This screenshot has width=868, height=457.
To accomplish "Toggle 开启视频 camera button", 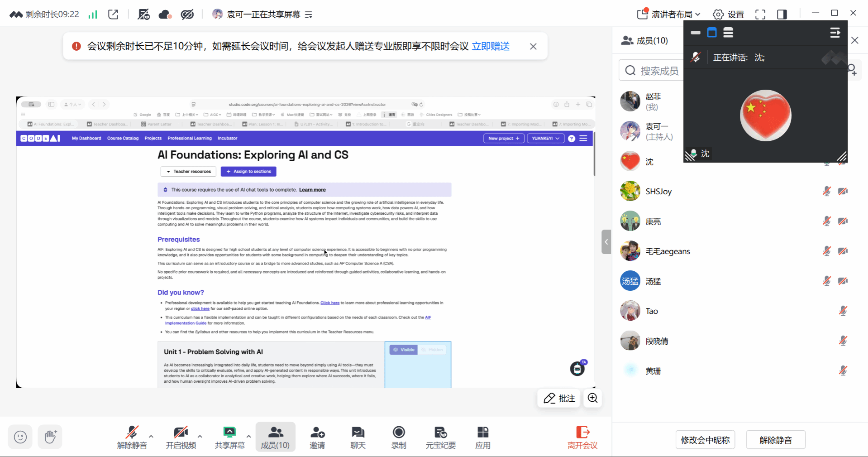I will tap(181, 438).
